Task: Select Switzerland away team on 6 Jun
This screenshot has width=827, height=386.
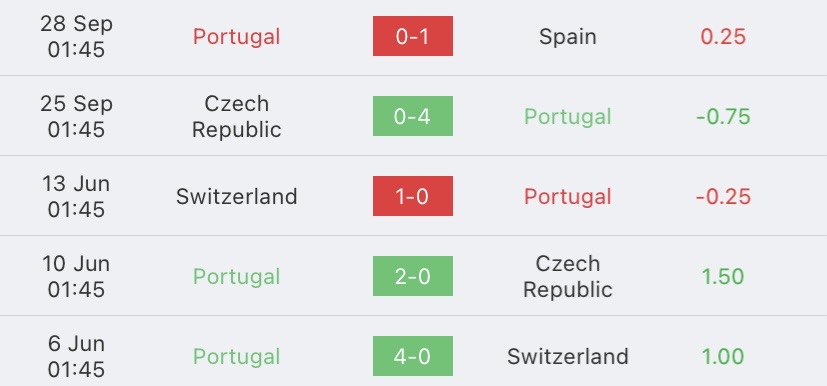Action: pyautogui.click(x=568, y=356)
